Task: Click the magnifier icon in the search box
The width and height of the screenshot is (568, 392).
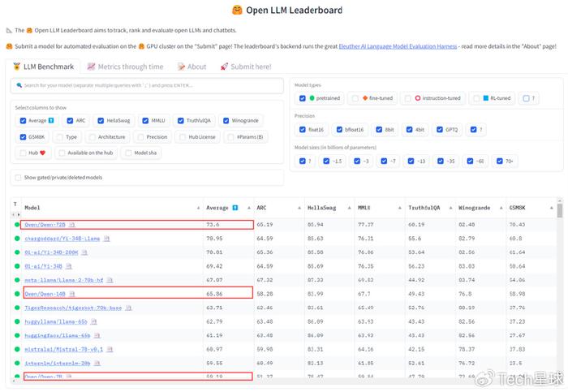Action: pos(19,85)
